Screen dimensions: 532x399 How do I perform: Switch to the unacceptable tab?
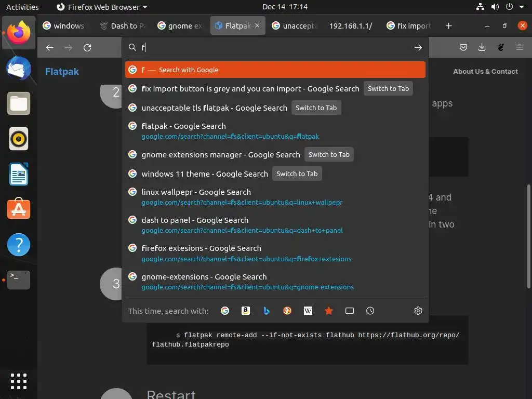click(295, 26)
